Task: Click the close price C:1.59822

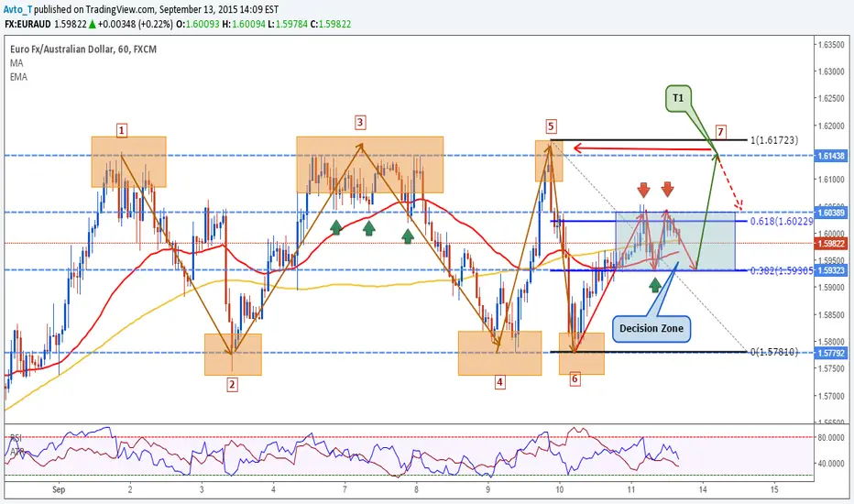Action: [331, 24]
